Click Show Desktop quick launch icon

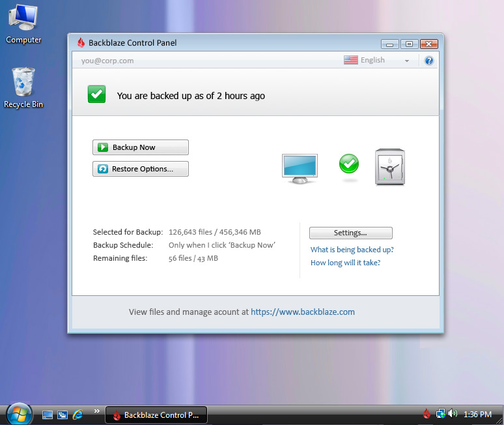(48, 415)
